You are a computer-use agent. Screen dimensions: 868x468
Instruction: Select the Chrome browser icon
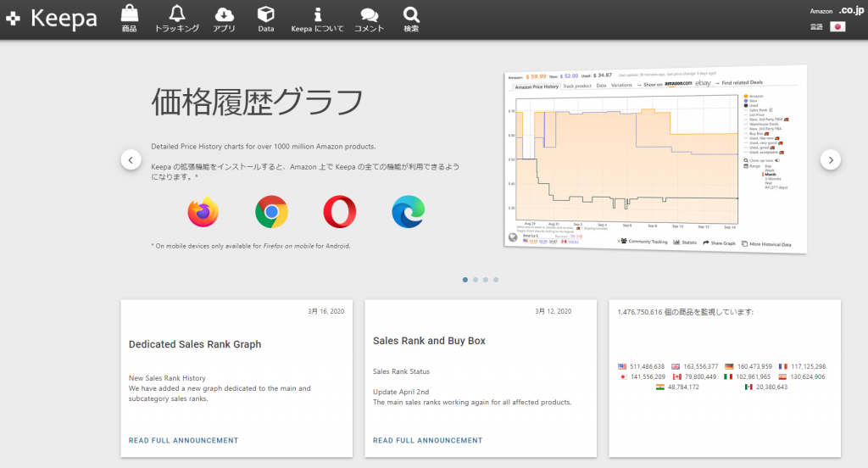point(271,212)
